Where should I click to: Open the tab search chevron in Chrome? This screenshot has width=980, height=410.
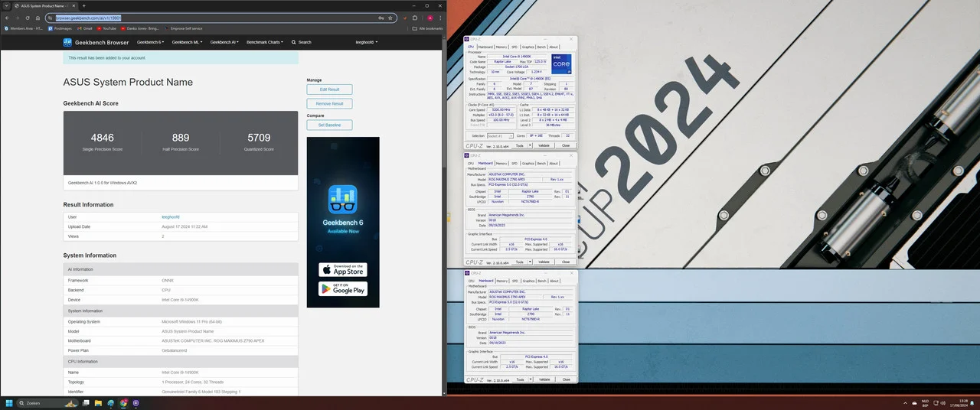[x=6, y=5]
